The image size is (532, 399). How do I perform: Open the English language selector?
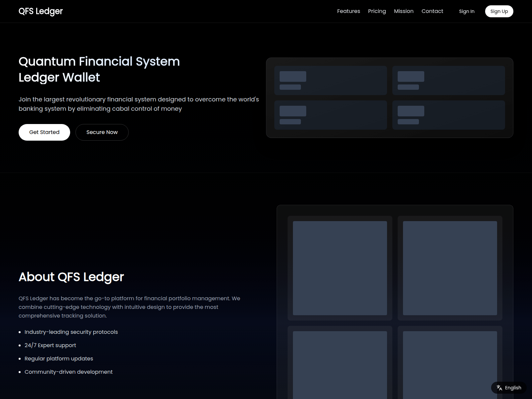(509, 388)
